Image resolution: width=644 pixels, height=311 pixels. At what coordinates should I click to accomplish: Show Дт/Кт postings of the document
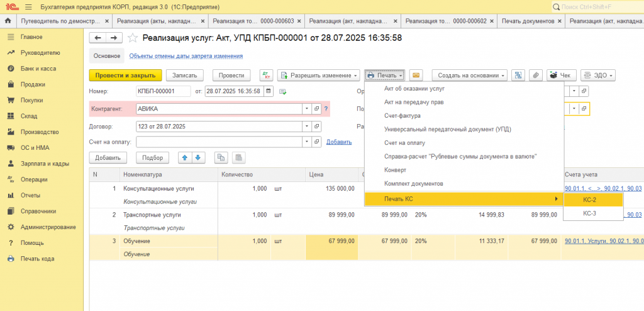[x=267, y=76]
